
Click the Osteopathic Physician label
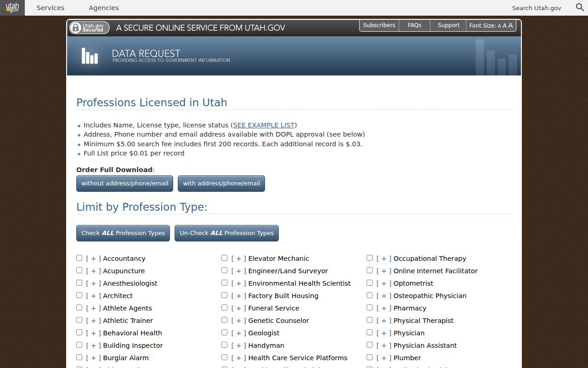430,296
